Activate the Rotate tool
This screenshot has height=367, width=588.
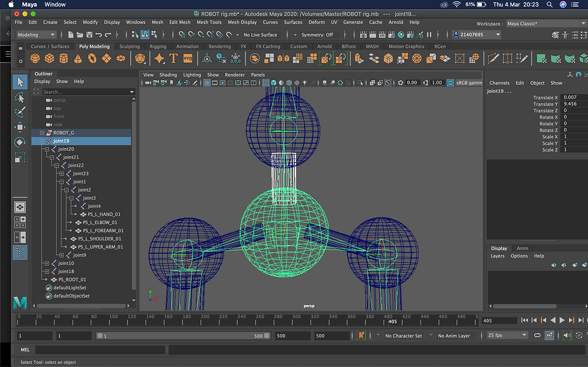(20, 142)
